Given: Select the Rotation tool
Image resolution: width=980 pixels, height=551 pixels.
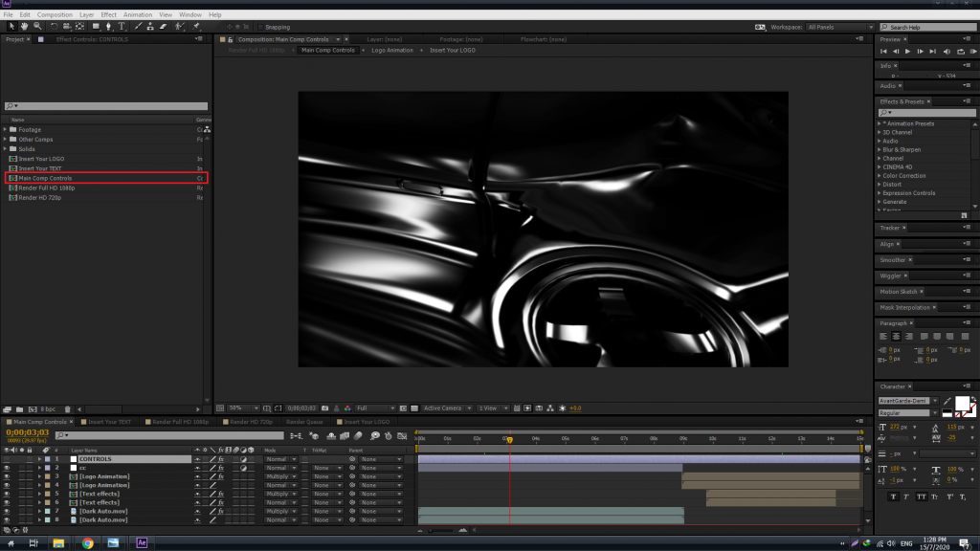Looking at the screenshot, I should click(54, 26).
